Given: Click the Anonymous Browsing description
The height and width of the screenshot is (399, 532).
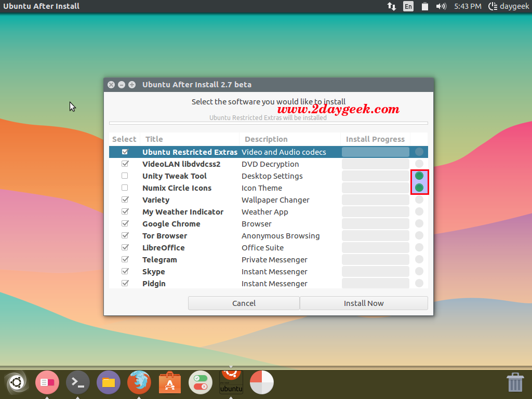Looking at the screenshot, I should pos(280,236).
